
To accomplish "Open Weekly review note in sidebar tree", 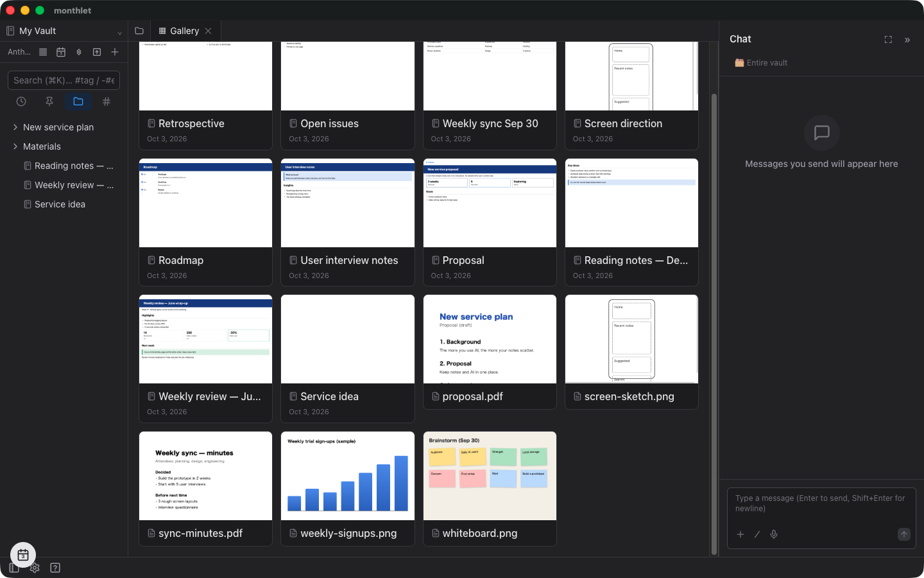I will coord(64,185).
